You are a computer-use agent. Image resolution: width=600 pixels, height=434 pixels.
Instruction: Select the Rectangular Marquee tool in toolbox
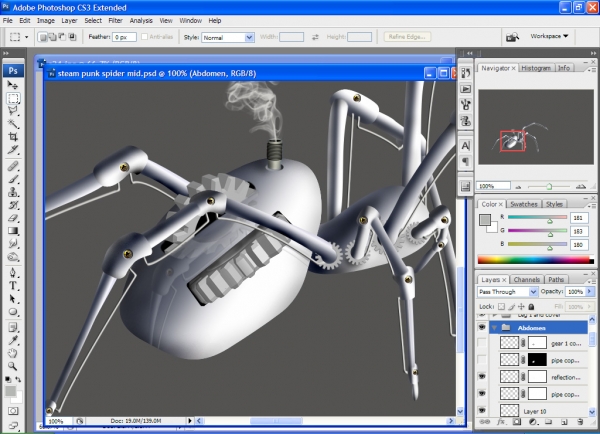tap(13, 98)
